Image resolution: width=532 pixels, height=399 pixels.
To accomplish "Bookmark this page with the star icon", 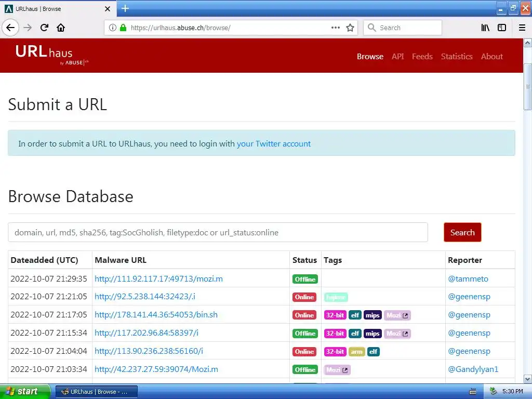I will click(350, 28).
